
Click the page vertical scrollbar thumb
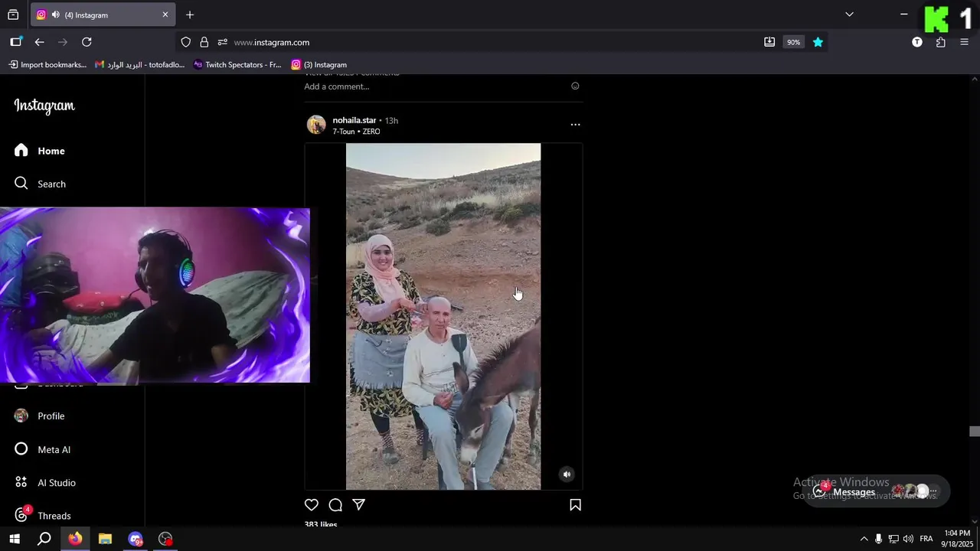(974, 432)
